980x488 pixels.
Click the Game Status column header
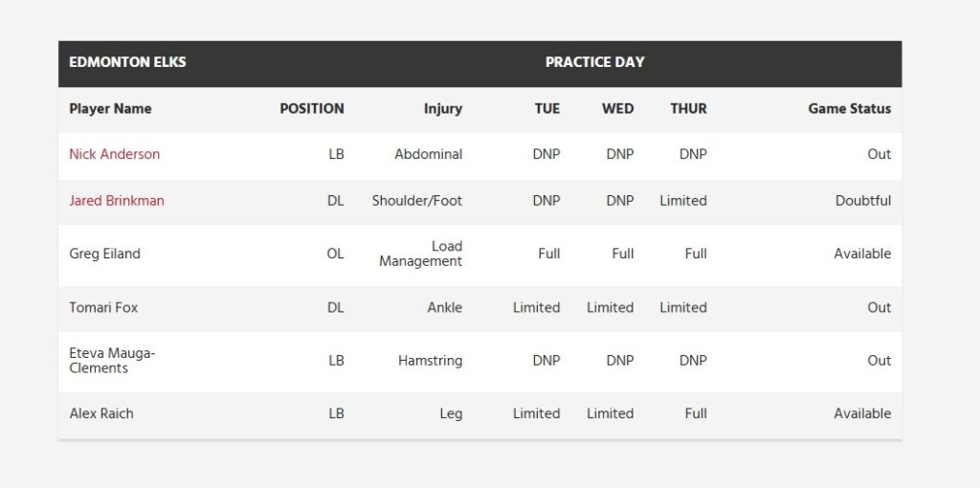tap(849, 109)
